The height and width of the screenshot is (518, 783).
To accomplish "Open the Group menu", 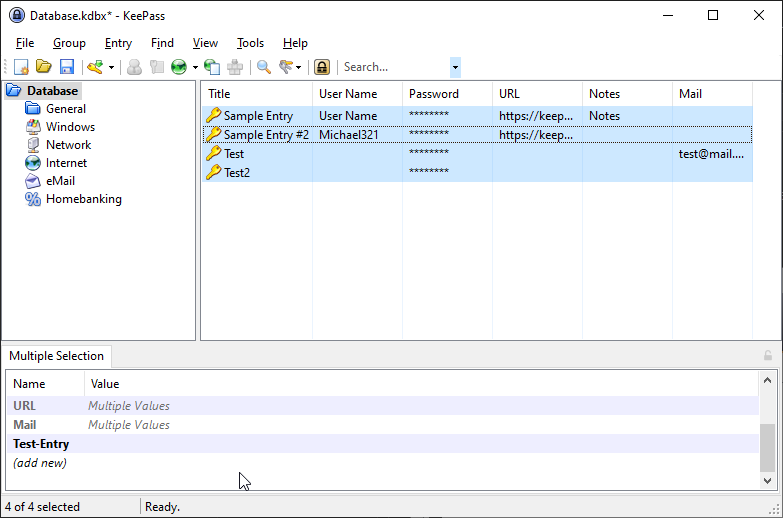I will 69,43.
